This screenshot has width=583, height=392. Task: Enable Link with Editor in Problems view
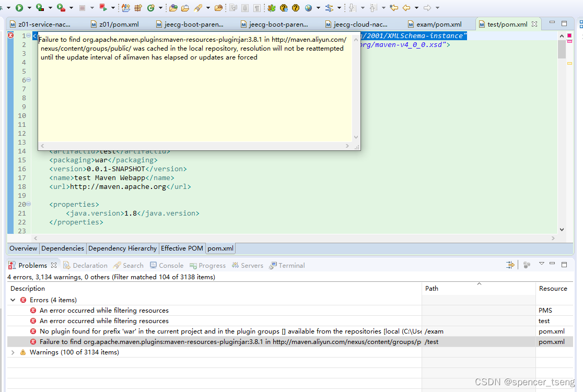pyautogui.click(x=510, y=265)
